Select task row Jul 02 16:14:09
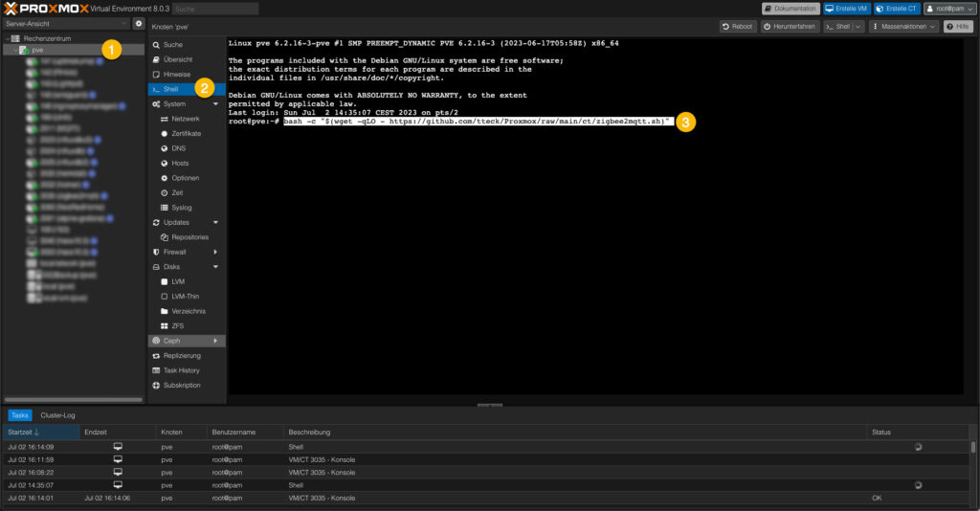 pos(486,447)
